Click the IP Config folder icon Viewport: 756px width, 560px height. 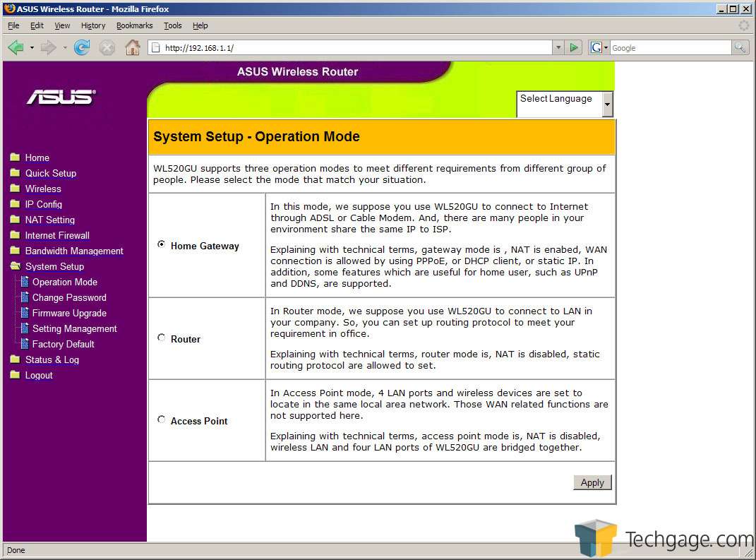[x=15, y=203]
